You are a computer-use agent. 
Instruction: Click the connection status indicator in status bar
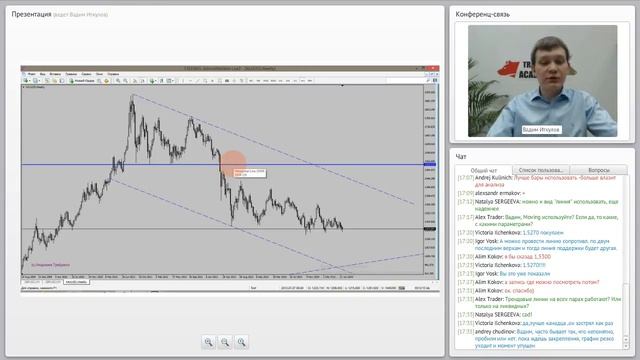pos(402,288)
